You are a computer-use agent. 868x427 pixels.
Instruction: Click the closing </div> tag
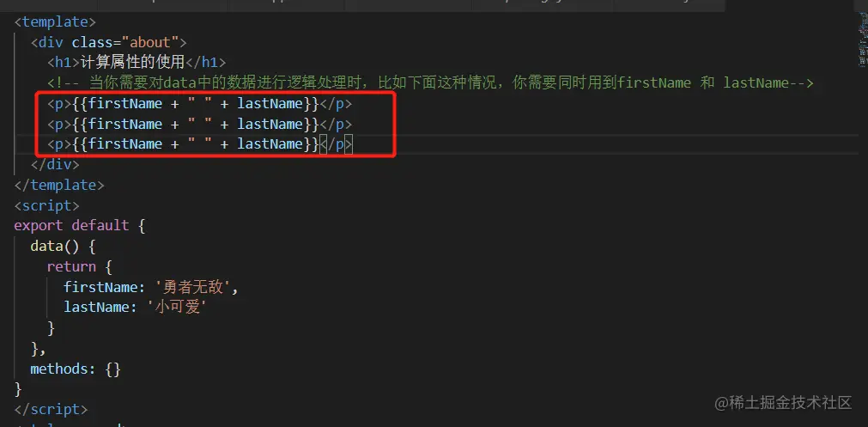(x=55, y=164)
